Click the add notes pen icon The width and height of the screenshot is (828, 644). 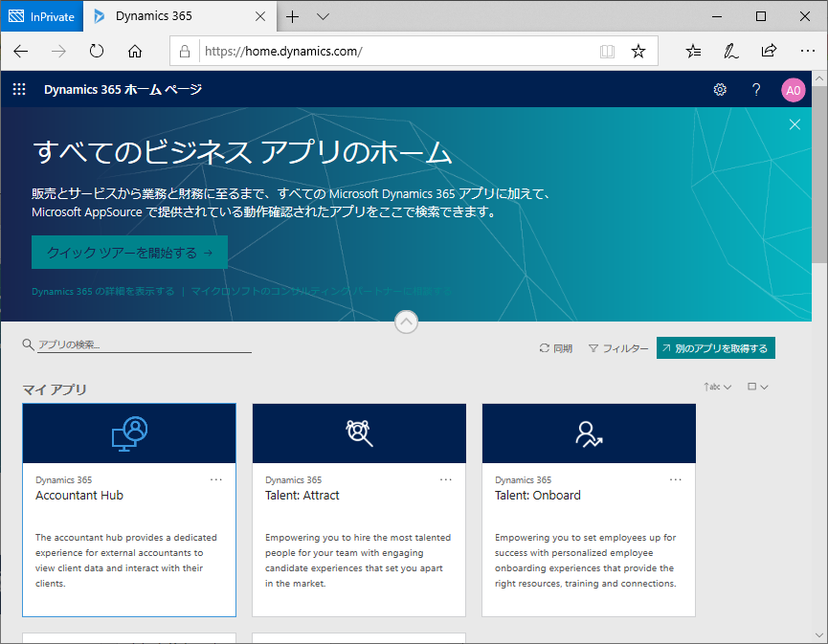click(x=730, y=52)
